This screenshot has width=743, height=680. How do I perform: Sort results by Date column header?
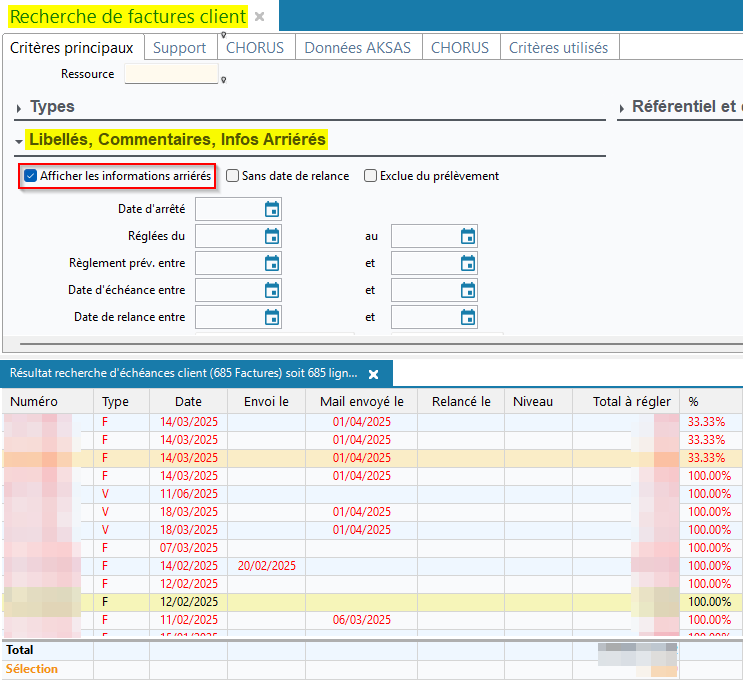click(189, 401)
